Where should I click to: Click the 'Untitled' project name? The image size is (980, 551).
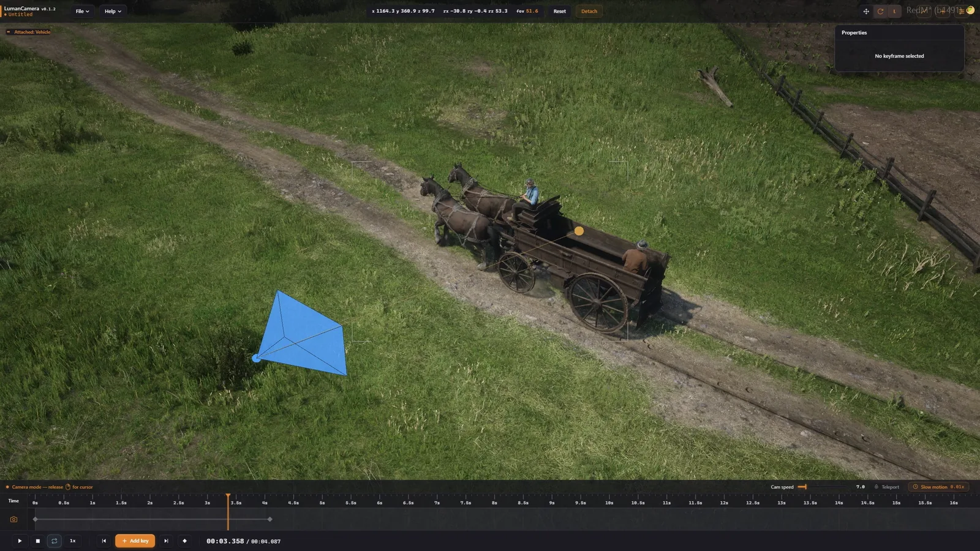coord(20,14)
